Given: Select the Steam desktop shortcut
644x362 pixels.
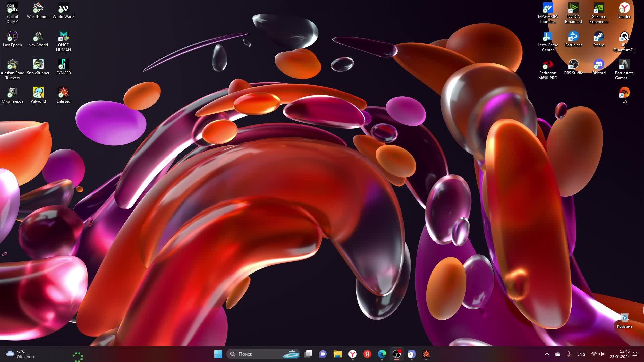Looking at the screenshot, I should click(x=599, y=37).
